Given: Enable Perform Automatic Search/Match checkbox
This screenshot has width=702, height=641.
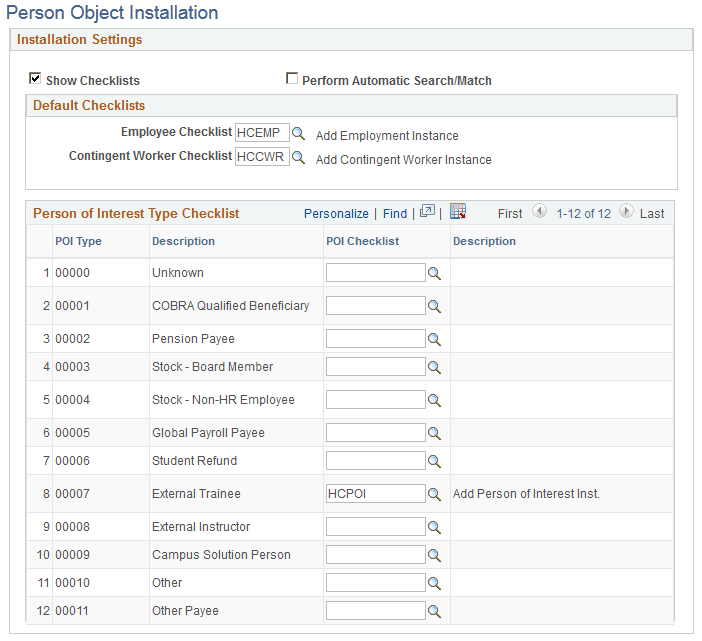Looking at the screenshot, I should [292, 78].
